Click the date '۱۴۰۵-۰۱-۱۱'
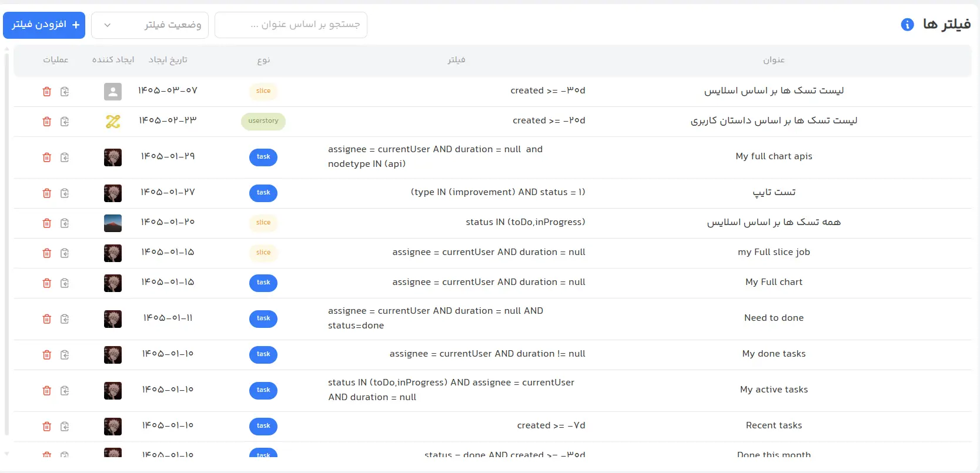The height and width of the screenshot is (473, 980). point(168,318)
